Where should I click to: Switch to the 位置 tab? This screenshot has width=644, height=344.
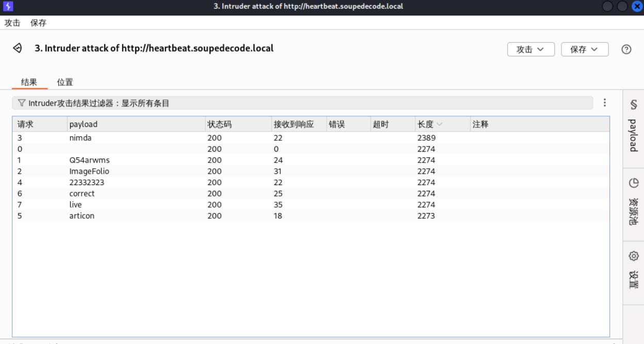click(65, 82)
